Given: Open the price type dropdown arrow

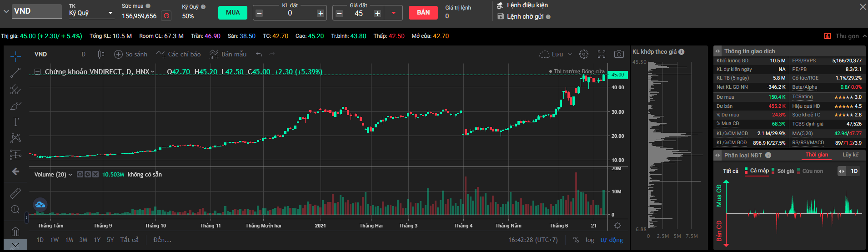Looking at the screenshot, I should tap(393, 13).
